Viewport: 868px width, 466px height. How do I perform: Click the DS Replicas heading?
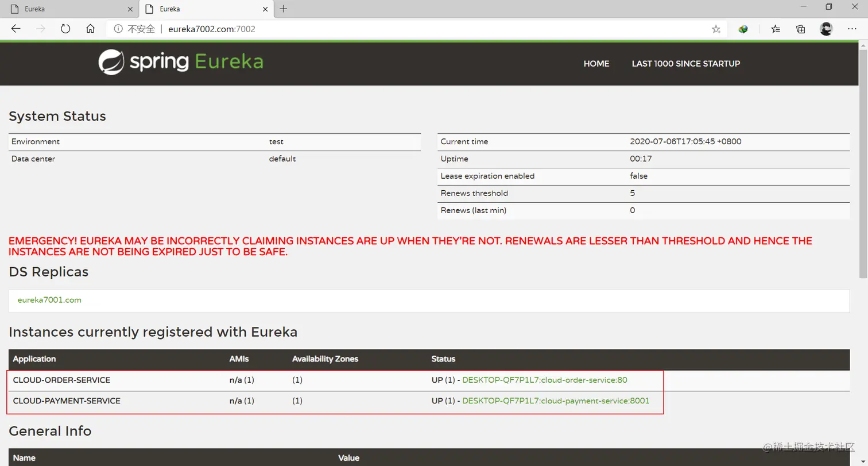click(x=49, y=272)
